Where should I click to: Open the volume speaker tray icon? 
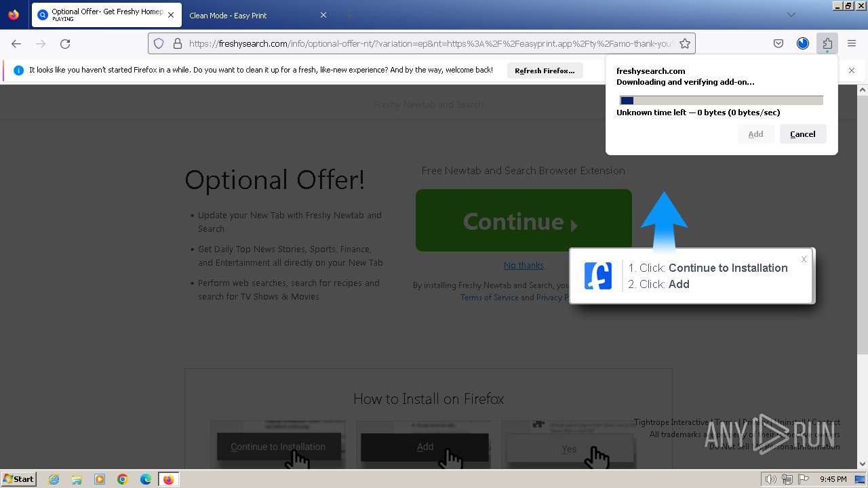tap(770, 479)
